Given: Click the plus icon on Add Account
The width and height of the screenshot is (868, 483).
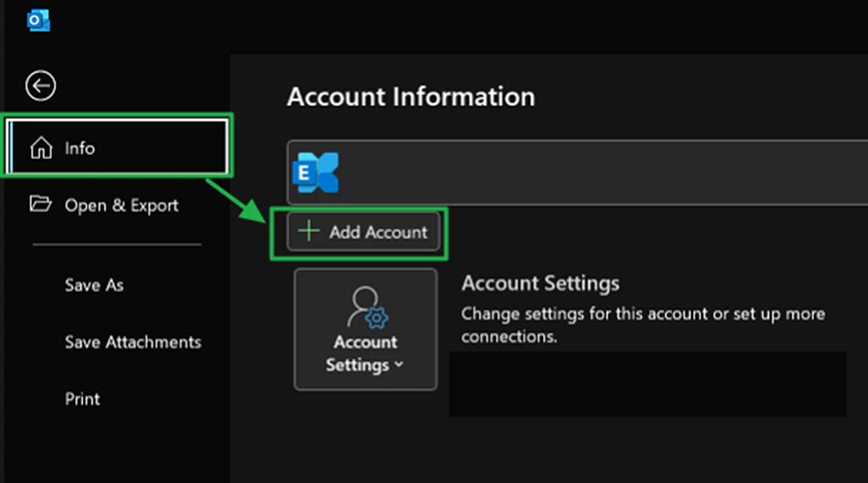Looking at the screenshot, I should pyautogui.click(x=309, y=231).
